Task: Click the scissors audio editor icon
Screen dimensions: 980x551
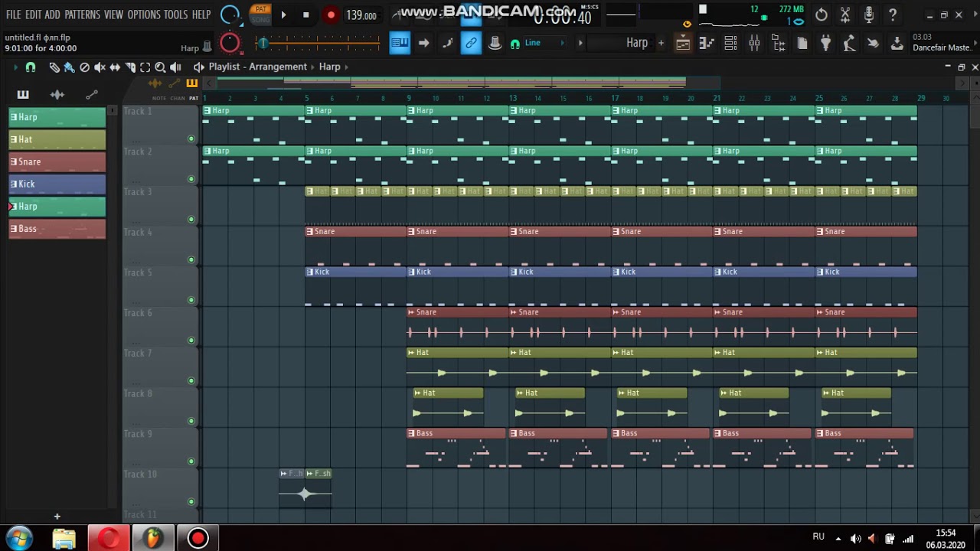Action: click(845, 15)
